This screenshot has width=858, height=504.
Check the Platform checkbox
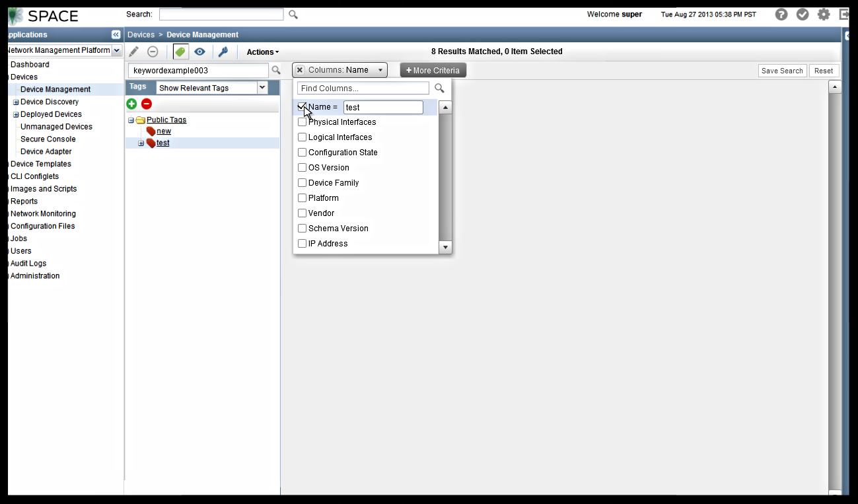pos(302,198)
